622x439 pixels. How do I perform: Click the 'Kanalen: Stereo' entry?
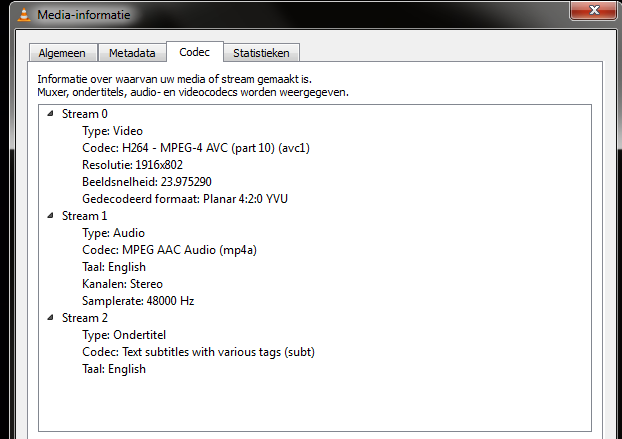click(122, 284)
